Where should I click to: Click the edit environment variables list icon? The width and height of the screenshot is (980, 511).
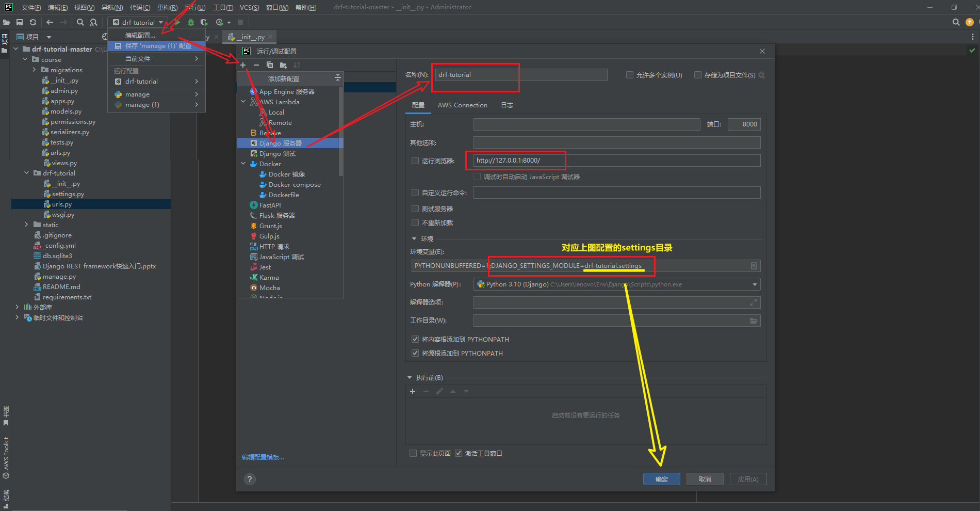pyautogui.click(x=754, y=266)
